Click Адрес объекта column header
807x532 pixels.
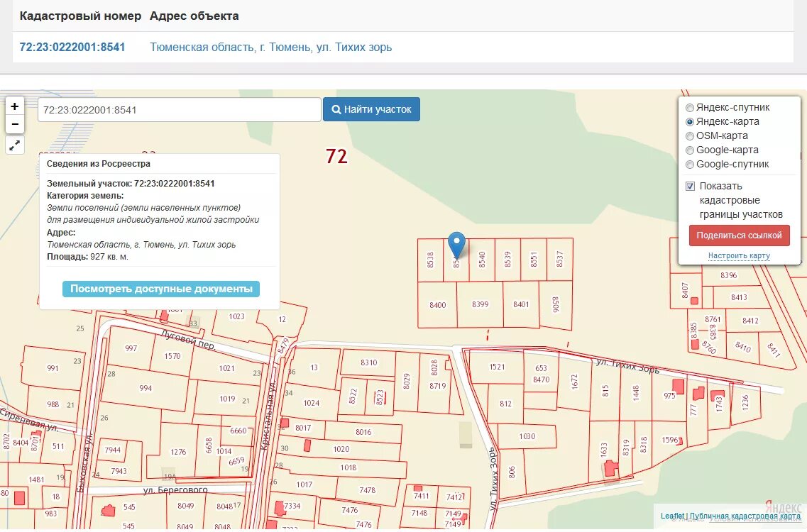pyautogui.click(x=194, y=16)
